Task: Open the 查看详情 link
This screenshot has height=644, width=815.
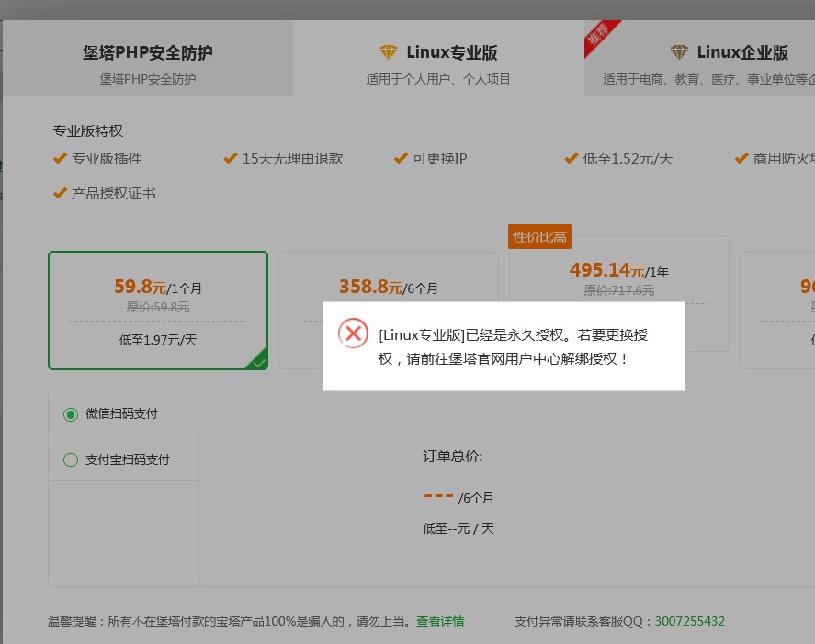Action: 440,621
